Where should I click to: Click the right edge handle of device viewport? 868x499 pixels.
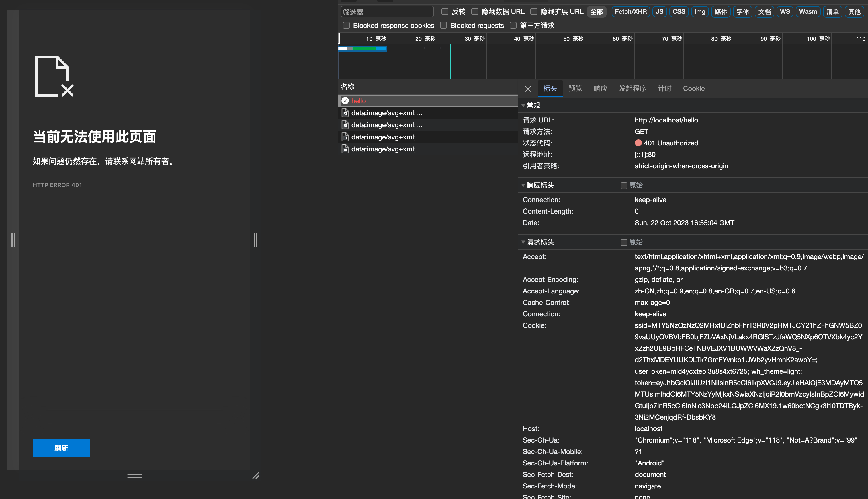(x=255, y=240)
